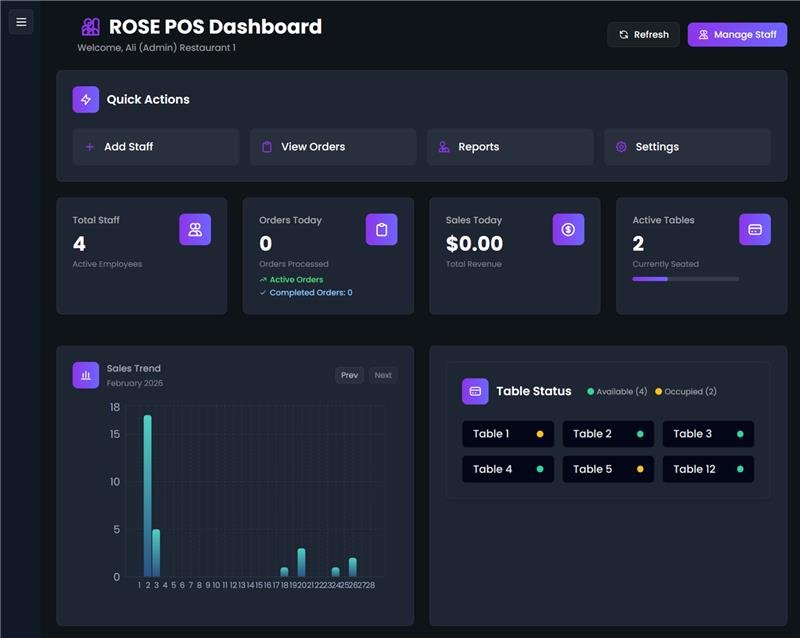The image size is (800, 638).
Task: Open Settings quick action
Action: [686, 146]
